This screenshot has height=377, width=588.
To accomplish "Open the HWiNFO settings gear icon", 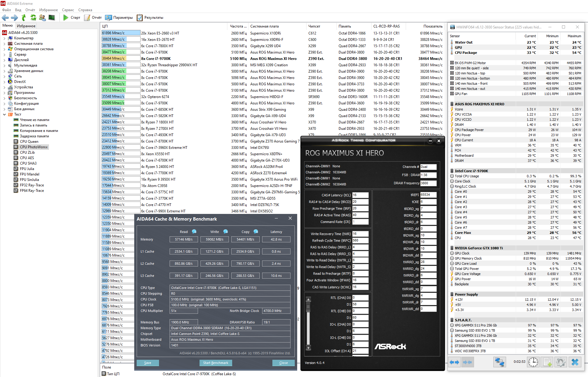I will click(x=560, y=362).
